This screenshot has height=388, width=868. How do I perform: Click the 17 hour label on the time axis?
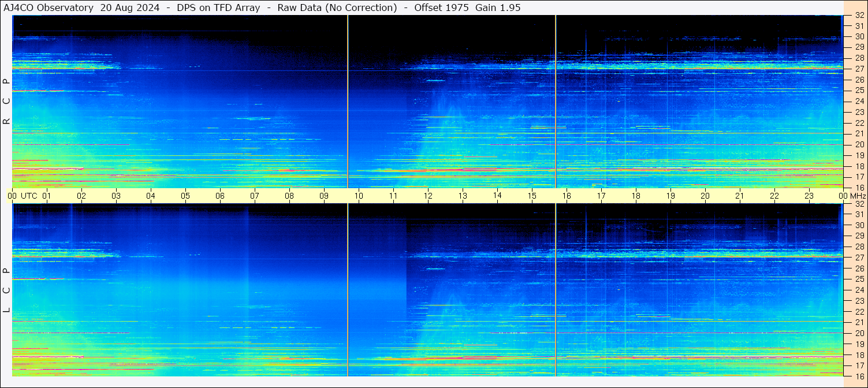[601, 196]
